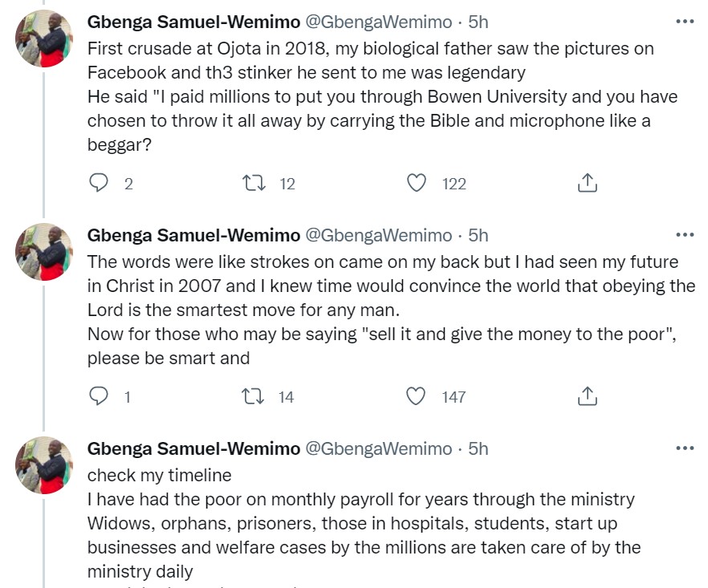
Task: Share the first tweet about the crusade
Action: point(587,184)
